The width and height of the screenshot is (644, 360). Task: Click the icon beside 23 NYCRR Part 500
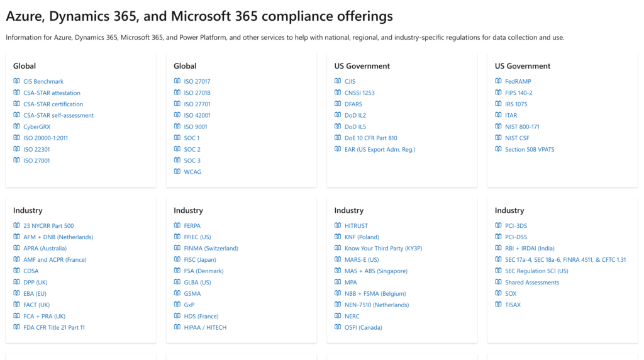point(16,225)
